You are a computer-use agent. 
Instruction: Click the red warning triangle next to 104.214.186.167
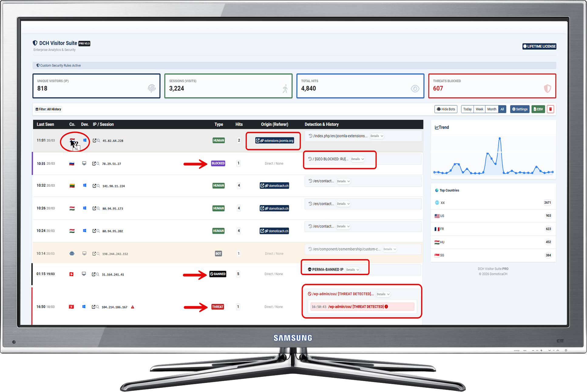[132, 307]
